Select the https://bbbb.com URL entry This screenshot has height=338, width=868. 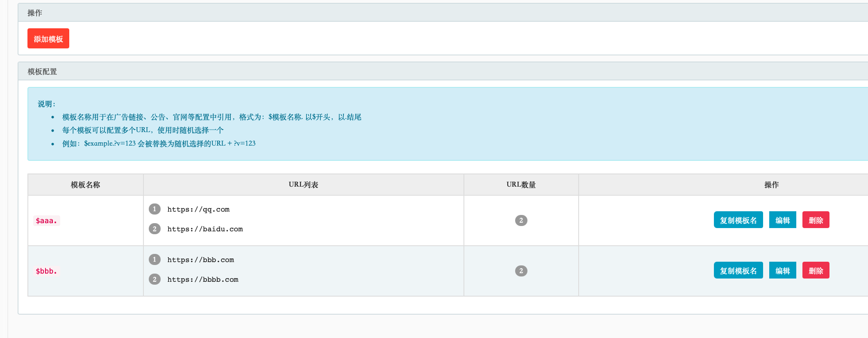coord(203,280)
